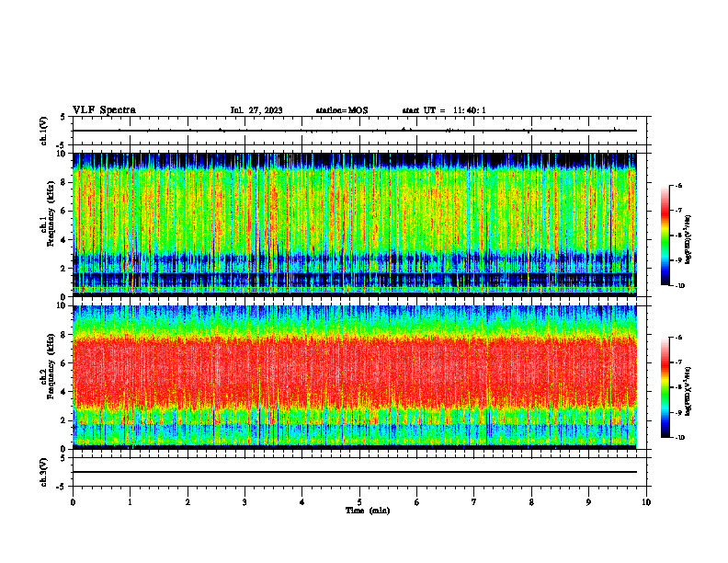Click the "-6" label on the ch.1 colorbar

678,185
